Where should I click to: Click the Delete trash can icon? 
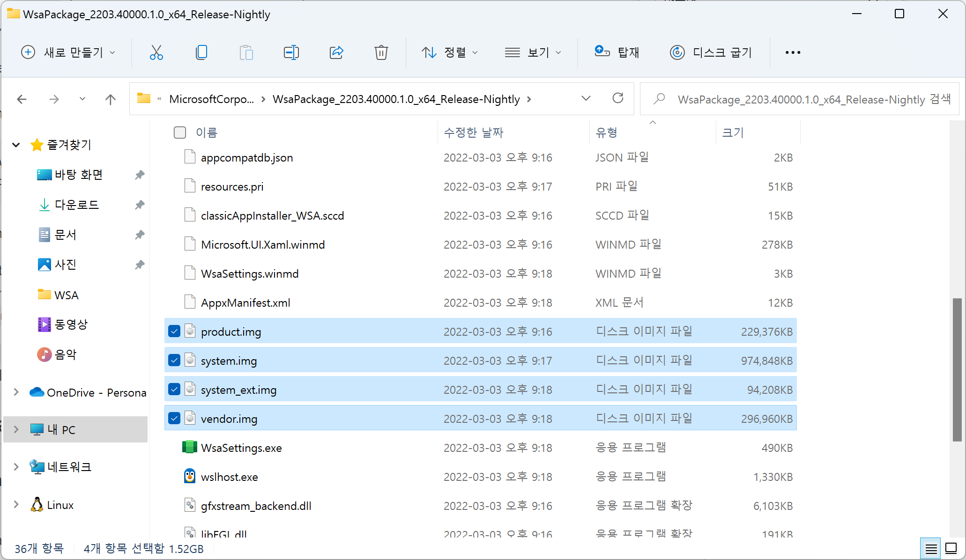point(381,52)
